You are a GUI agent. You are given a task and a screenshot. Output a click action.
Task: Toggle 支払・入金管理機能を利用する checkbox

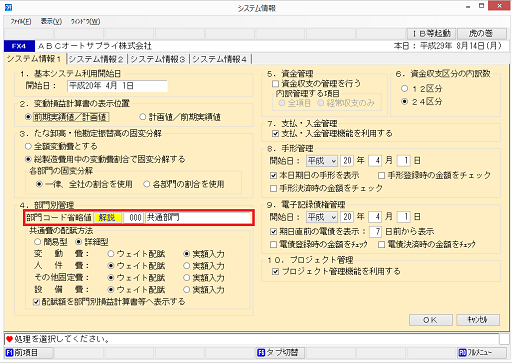coord(332,134)
